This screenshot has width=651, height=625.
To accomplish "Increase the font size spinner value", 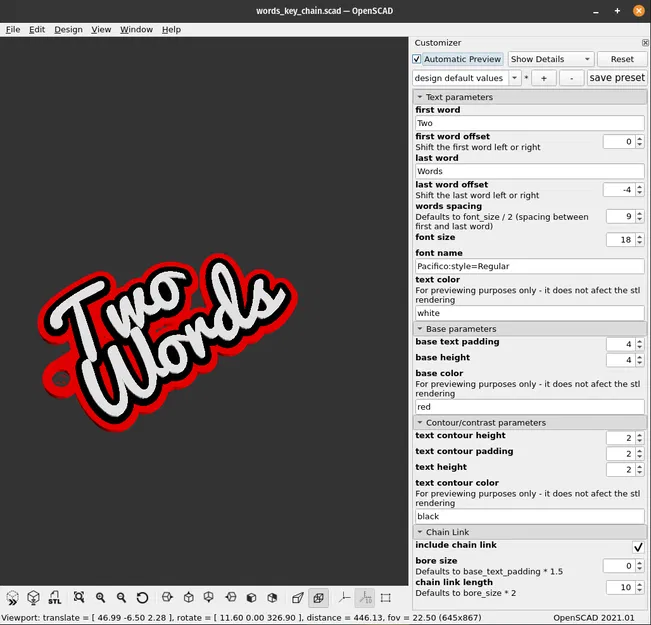I will point(639,236).
